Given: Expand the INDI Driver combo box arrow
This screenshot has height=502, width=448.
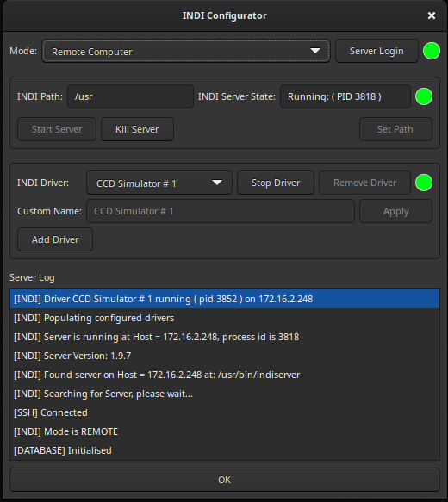Looking at the screenshot, I should (217, 183).
